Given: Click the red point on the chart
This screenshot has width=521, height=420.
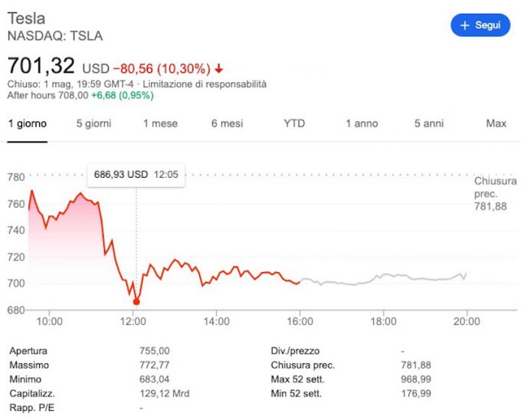Looking at the screenshot, I should coord(136,301).
